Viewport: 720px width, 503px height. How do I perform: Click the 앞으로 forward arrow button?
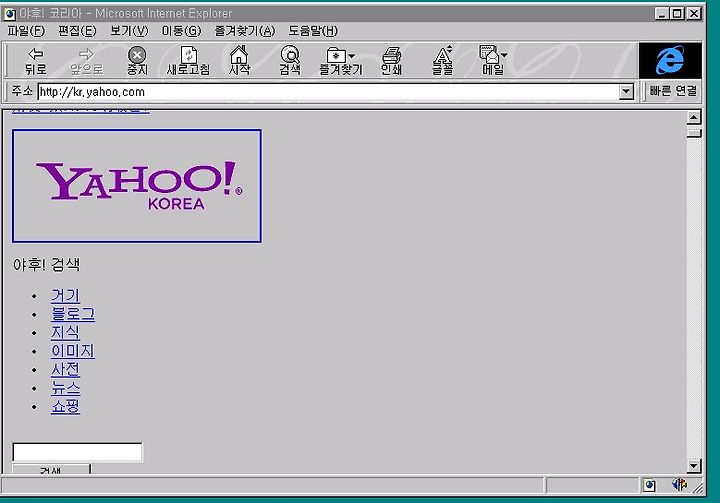pyautogui.click(x=86, y=61)
